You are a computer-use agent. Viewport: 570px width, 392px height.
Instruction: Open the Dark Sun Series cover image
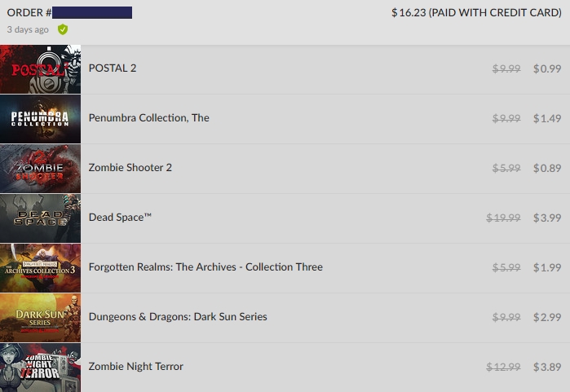pos(40,318)
